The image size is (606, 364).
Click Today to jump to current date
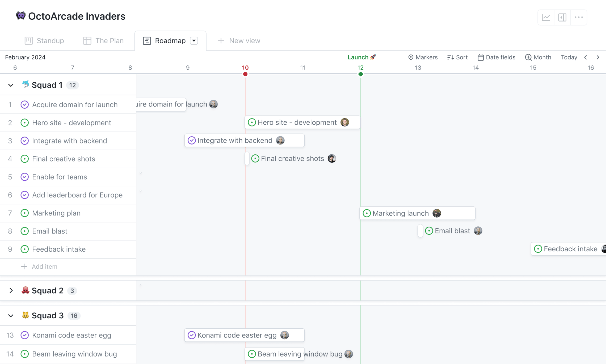pyautogui.click(x=569, y=57)
